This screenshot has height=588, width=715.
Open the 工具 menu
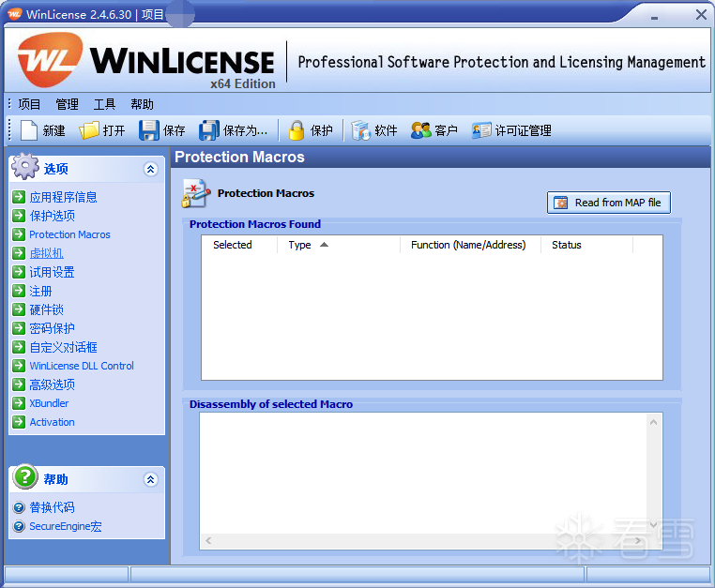point(104,104)
